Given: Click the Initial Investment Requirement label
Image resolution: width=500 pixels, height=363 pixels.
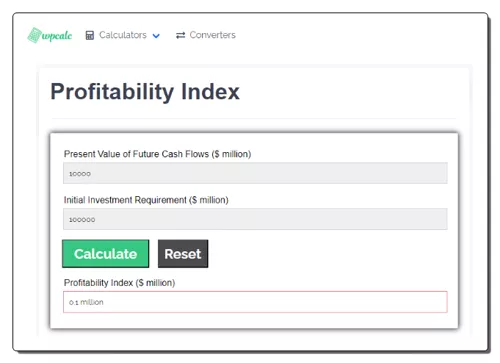Looking at the screenshot, I should (x=146, y=200).
